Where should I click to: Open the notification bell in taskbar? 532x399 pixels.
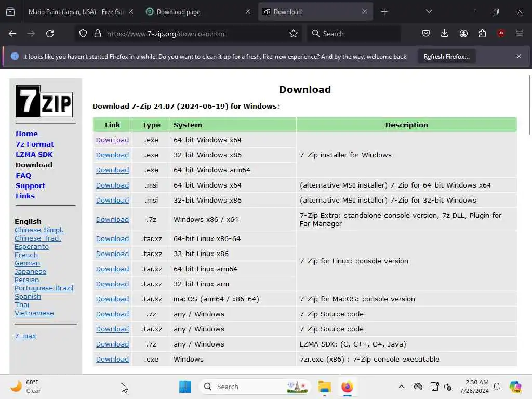pos(497,387)
